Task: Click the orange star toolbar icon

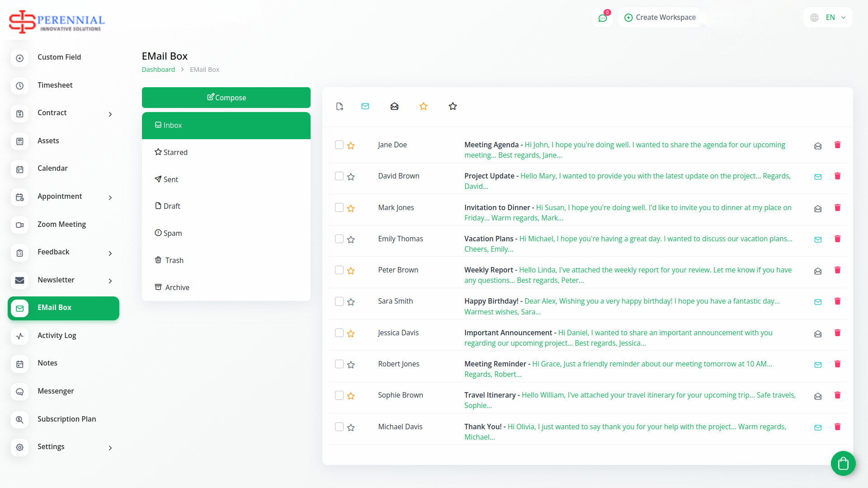Action: (423, 106)
